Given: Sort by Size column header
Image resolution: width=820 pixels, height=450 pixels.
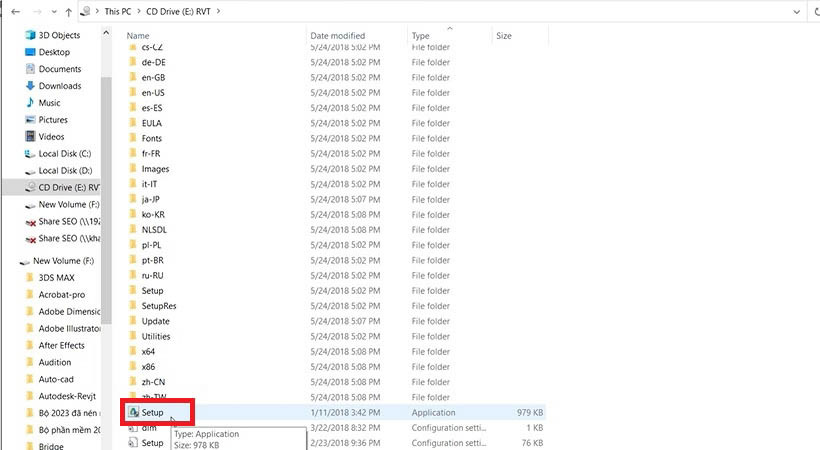Looking at the screenshot, I should click(x=504, y=36).
